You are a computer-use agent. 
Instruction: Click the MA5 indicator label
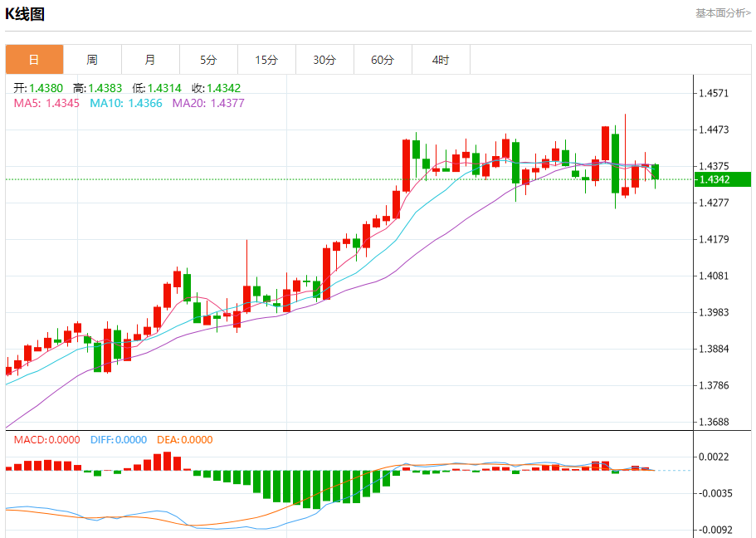click(x=46, y=103)
